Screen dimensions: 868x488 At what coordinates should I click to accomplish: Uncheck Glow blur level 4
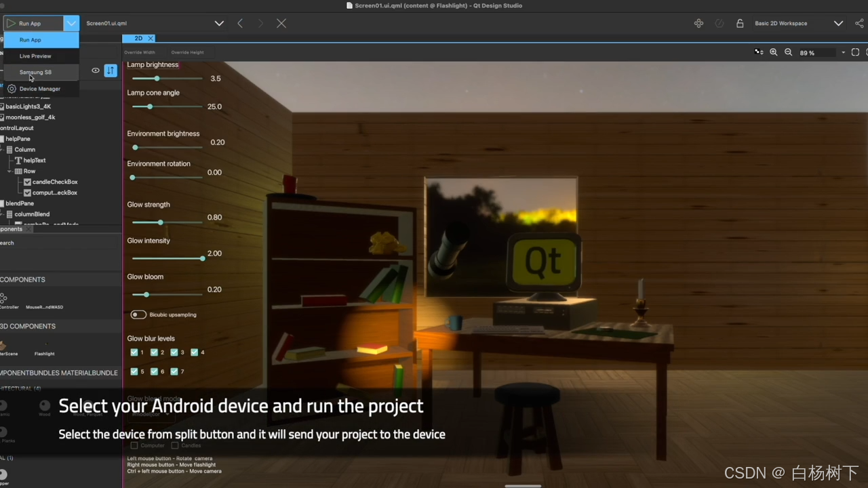coord(195,352)
